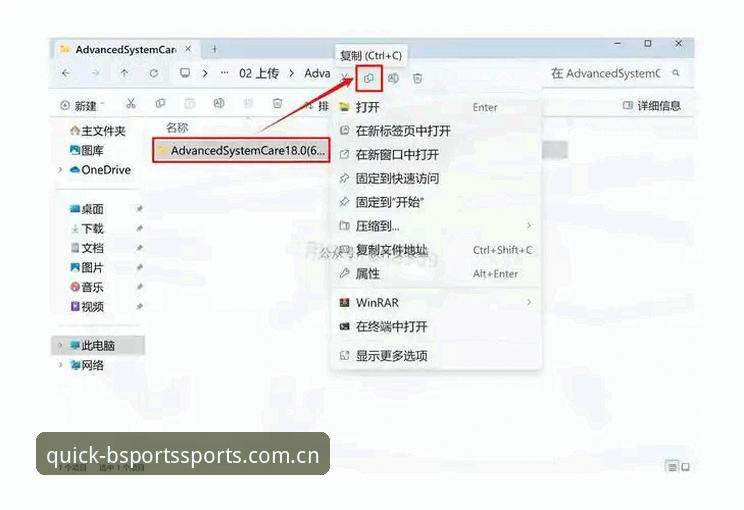
Task: Click the chevron after the PC icon in the address bar
Action: tap(205, 73)
